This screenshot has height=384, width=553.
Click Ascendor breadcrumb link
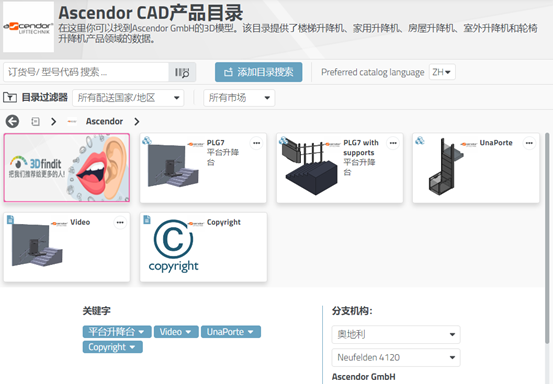pyautogui.click(x=104, y=121)
